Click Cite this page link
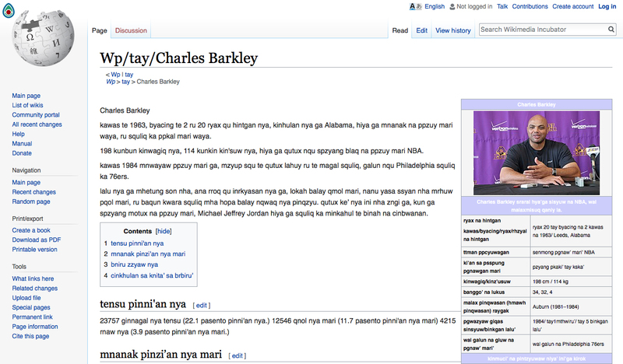The height and width of the screenshot is (364, 623). coord(30,336)
